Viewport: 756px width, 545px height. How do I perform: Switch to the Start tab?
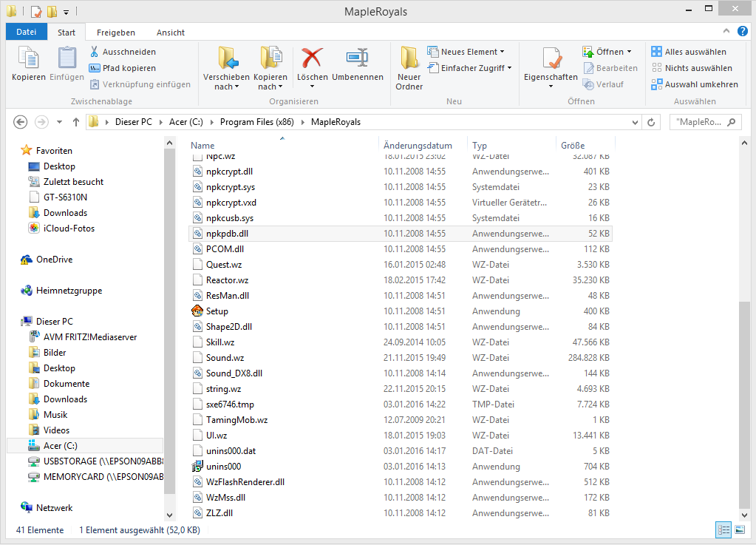(67, 33)
